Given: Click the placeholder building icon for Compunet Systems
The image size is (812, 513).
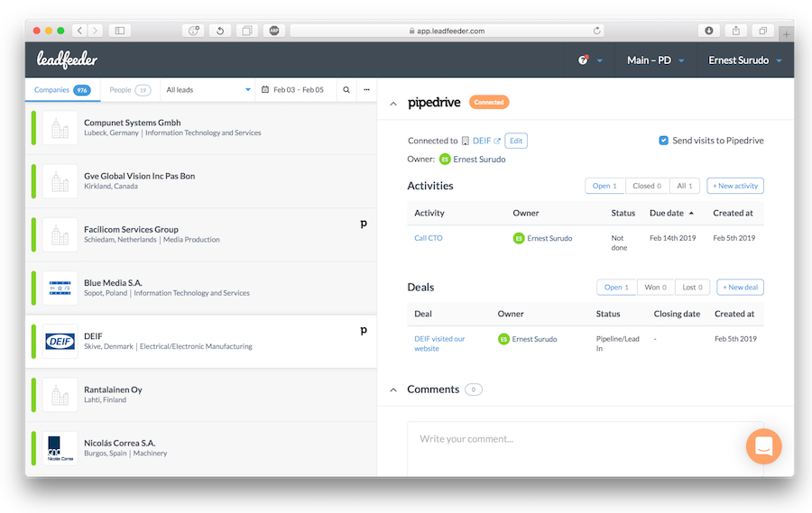Looking at the screenshot, I should click(60, 128).
